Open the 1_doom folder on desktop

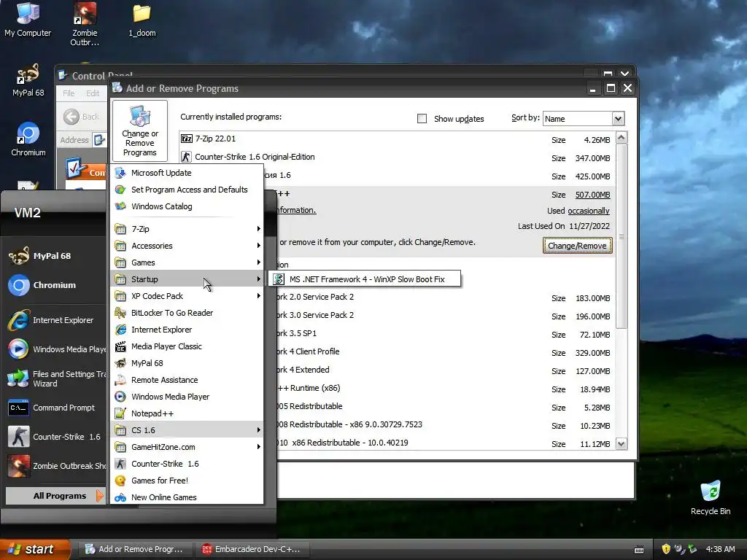(x=142, y=20)
